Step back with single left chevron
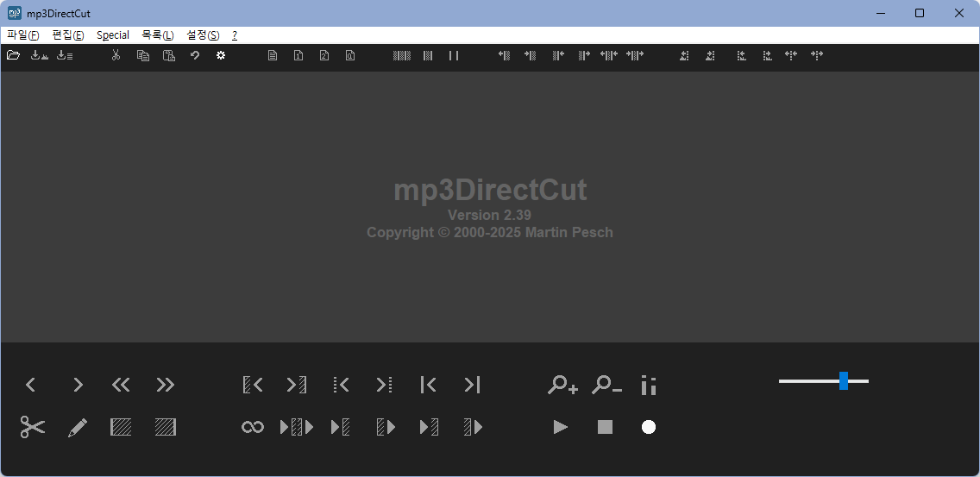 coord(30,385)
